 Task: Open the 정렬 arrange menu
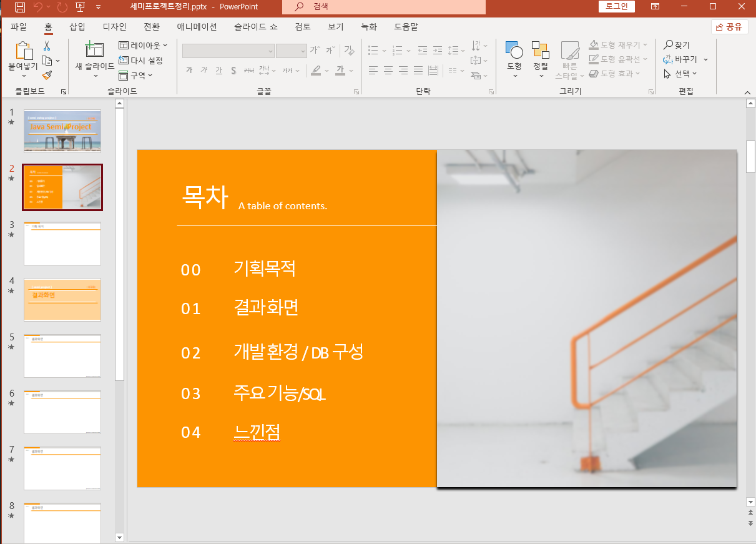tap(541, 59)
